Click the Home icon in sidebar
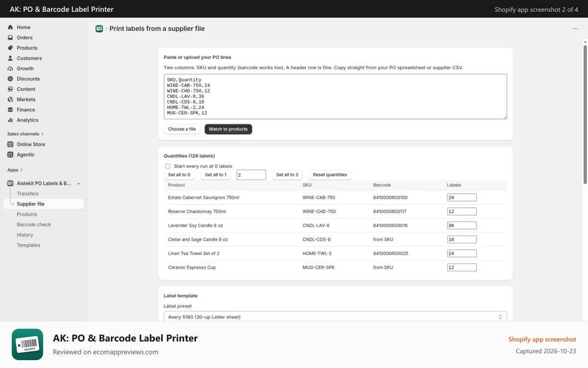Image resolution: width=588 pixels, height=368 pixels. coord(10,27)
